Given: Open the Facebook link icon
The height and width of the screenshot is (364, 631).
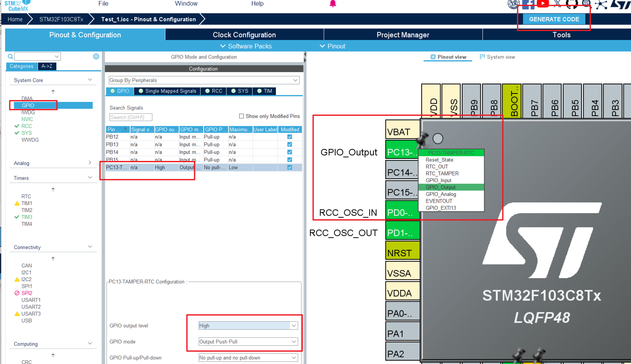Looking at the screenshot, I should coord(528,4).
